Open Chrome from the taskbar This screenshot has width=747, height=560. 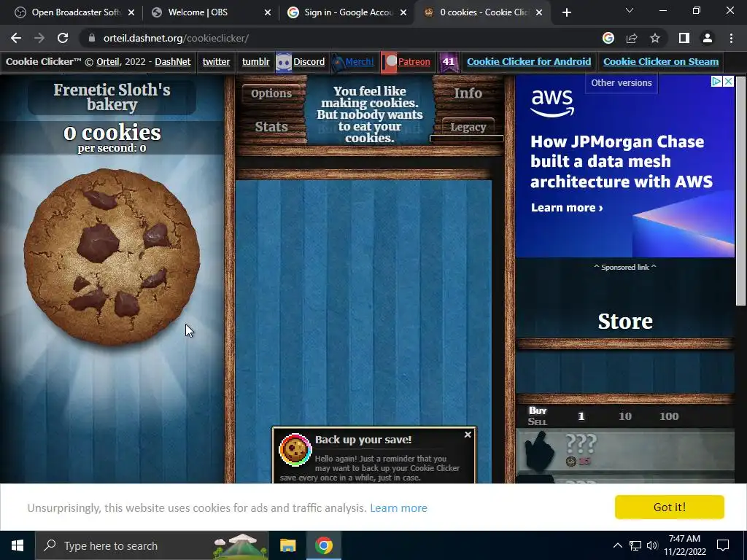point(323,545)
